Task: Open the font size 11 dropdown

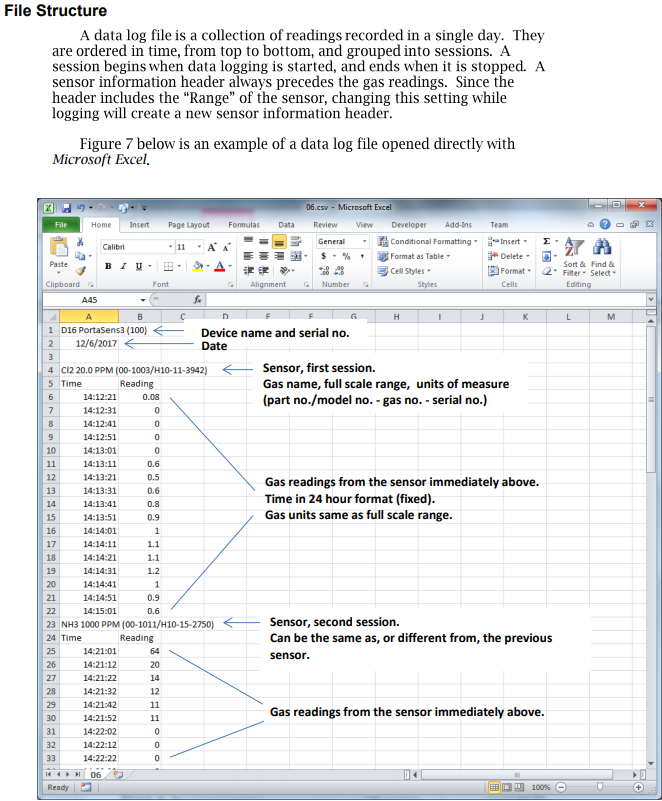Action: (x=199, y=247)
